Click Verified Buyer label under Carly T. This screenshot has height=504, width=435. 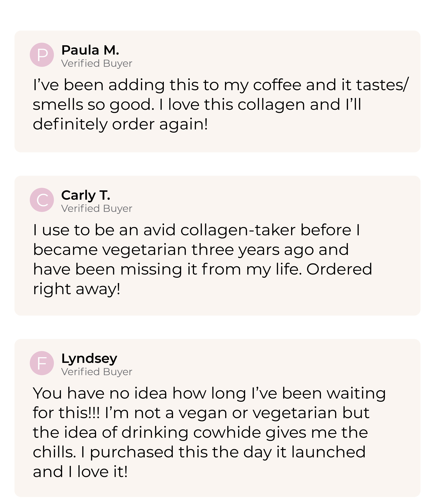(x=97, y=209)
